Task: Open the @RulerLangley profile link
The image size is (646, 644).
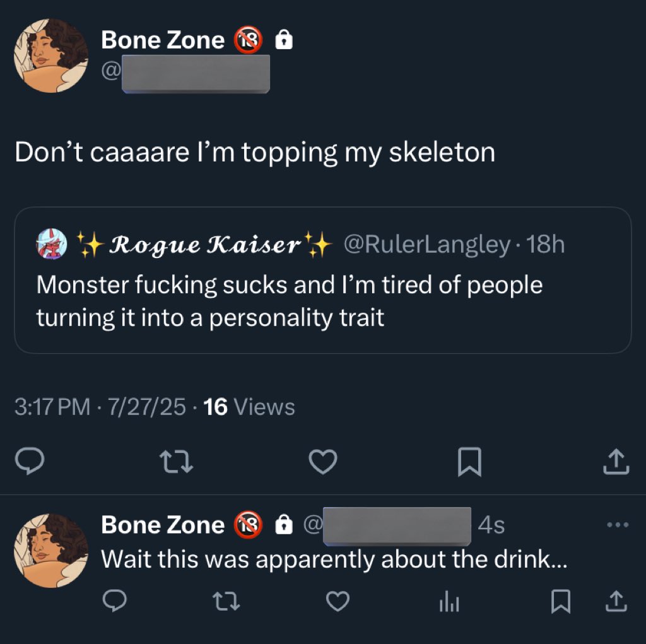Action: [x=426, y=245]
